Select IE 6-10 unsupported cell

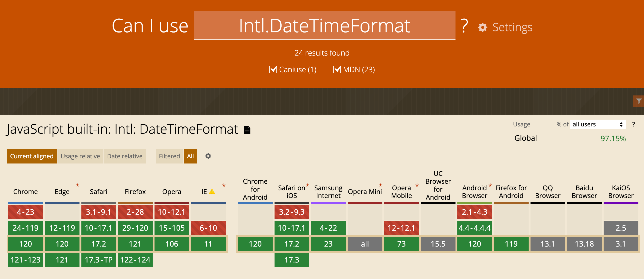[208, 228]
